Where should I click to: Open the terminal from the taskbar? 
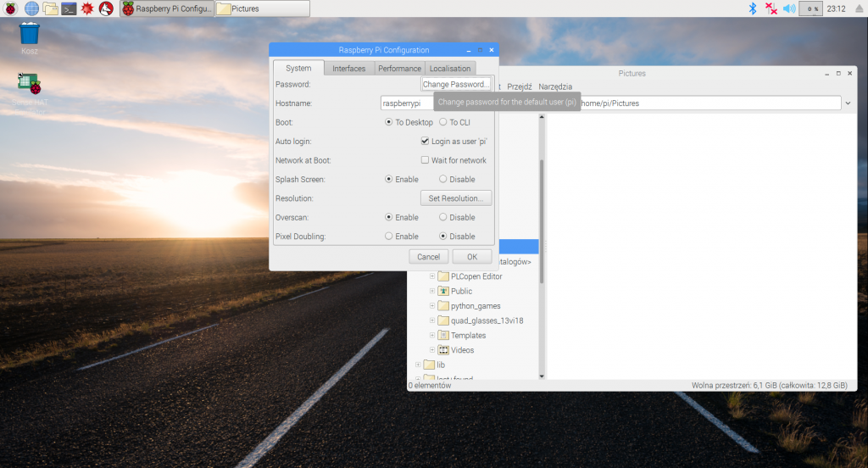(70, 8)
